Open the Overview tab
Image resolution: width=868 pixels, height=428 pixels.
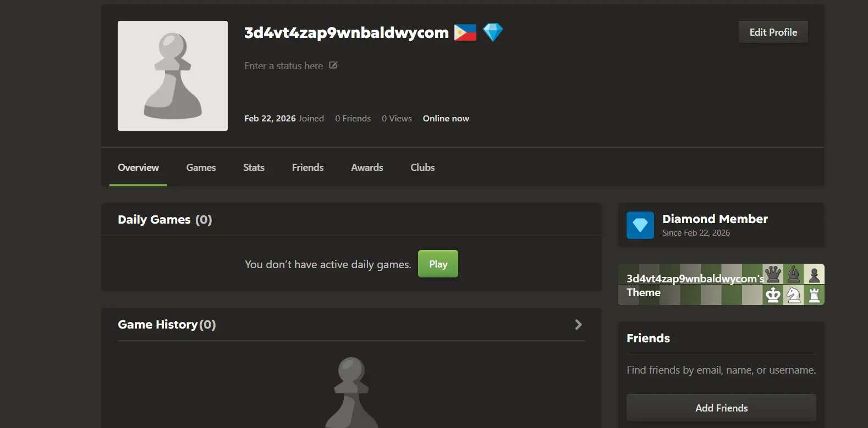[138, 168]
